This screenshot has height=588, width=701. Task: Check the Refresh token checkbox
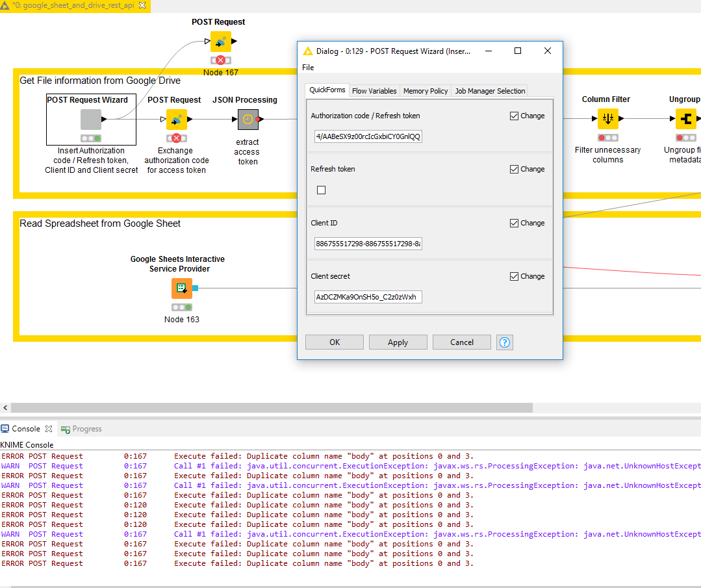pyautogui.click(x=321, y=190)
